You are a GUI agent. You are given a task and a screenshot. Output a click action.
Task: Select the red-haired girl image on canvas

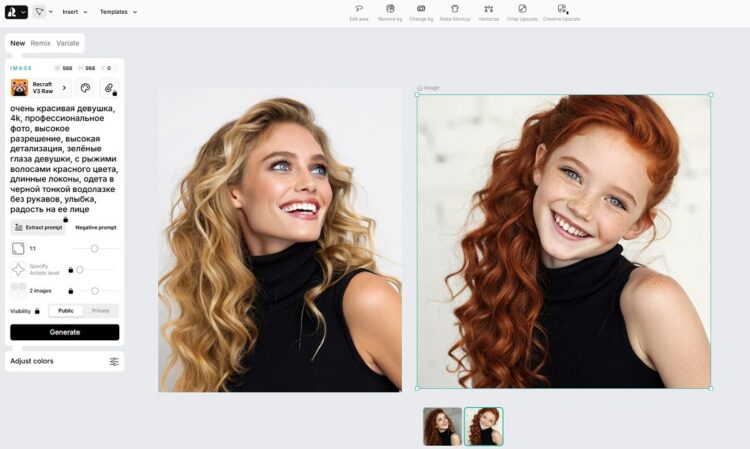(x=564, y=241)
